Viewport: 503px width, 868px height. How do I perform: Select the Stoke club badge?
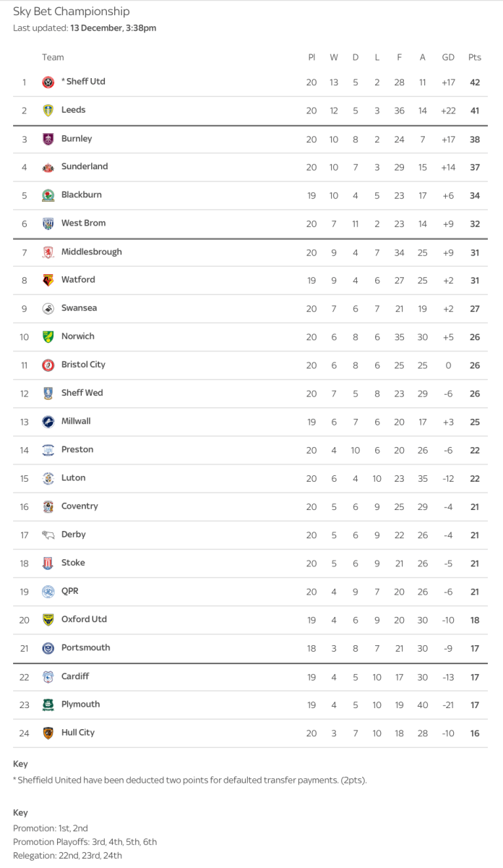pos(48,563)
